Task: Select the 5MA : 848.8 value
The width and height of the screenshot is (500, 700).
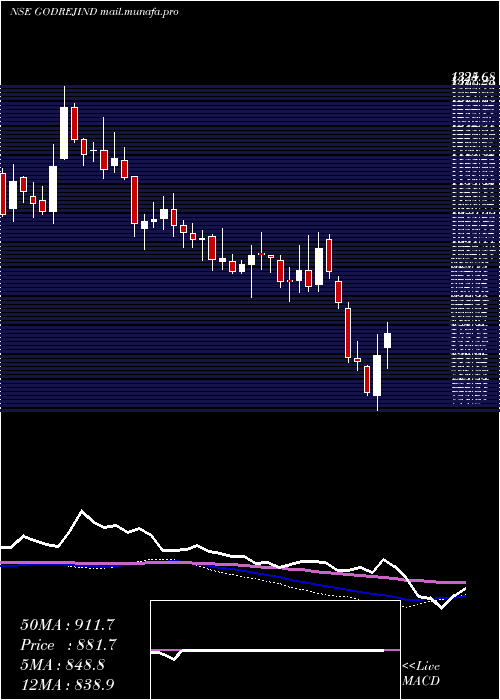Action: tap(62, 665)
